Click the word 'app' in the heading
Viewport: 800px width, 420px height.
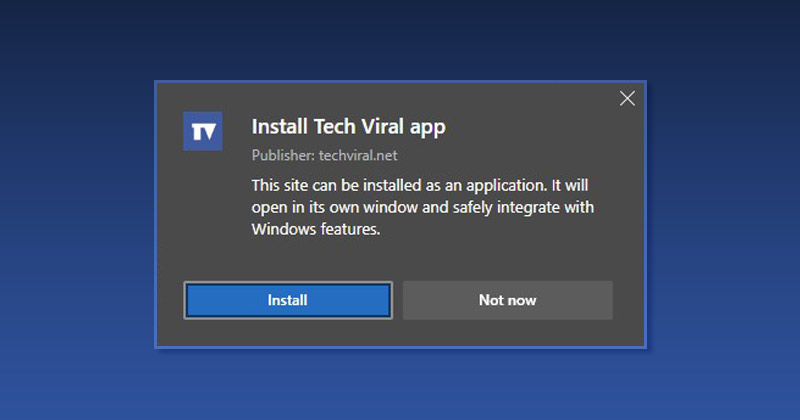click(428, 128)
